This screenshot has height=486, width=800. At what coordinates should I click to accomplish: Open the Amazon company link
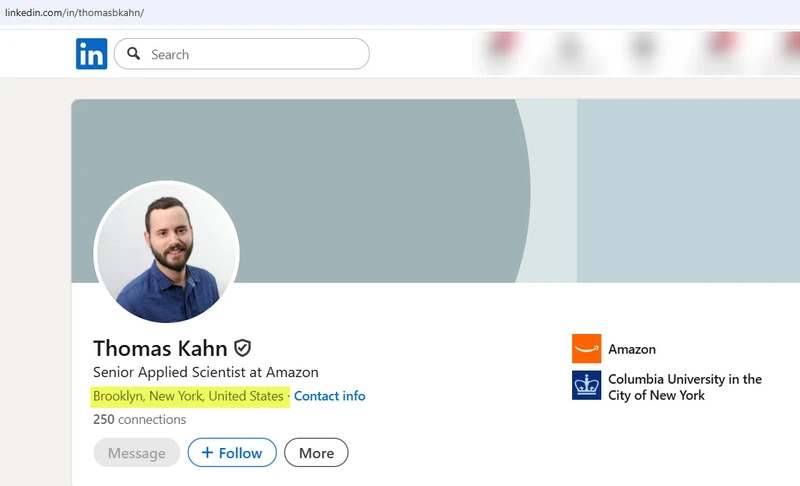pyautogui.click(x=632, y=349)
